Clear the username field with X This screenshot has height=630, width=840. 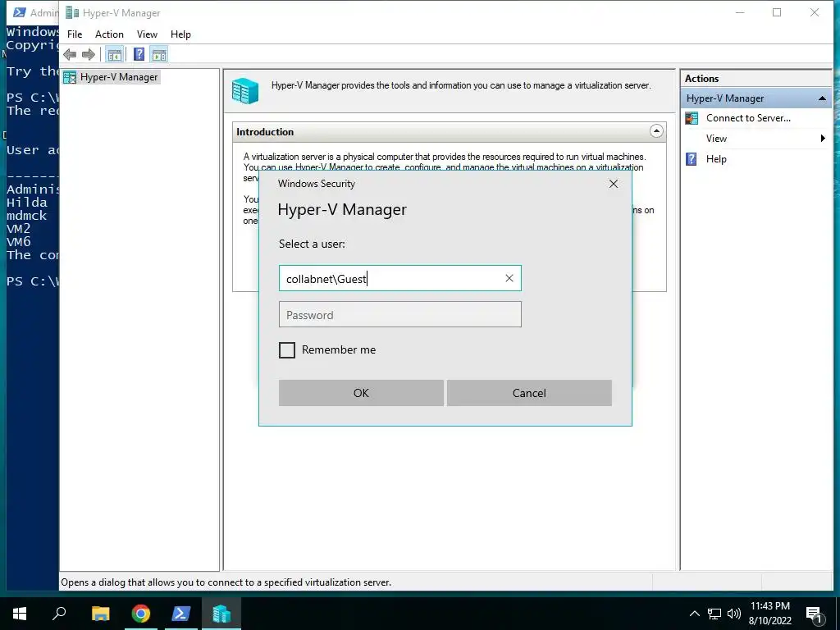pos(509,278)
